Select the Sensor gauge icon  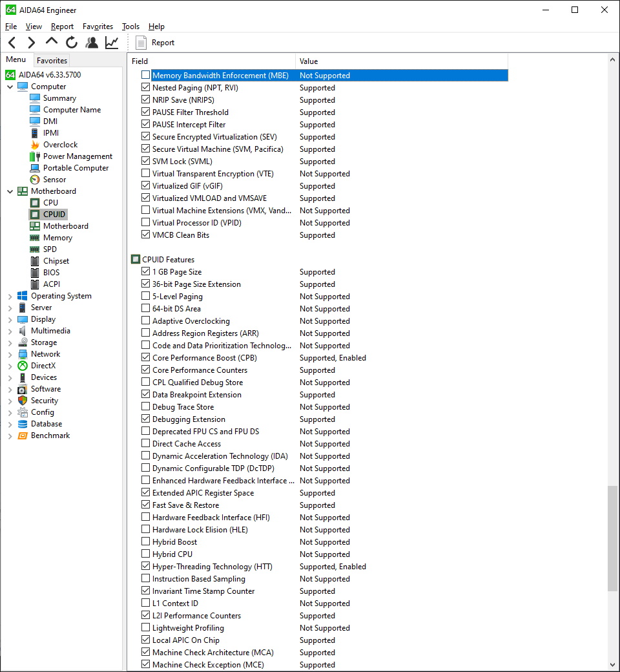35,180
